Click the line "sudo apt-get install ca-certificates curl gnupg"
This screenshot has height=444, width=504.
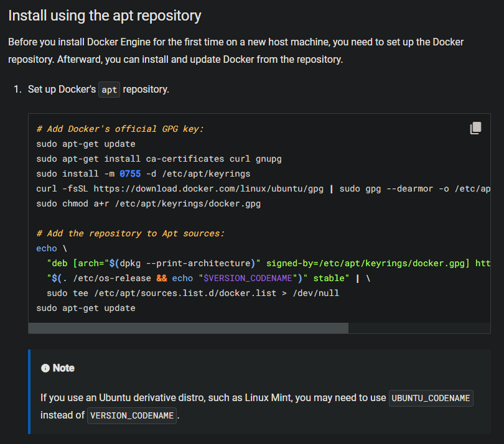159,159
